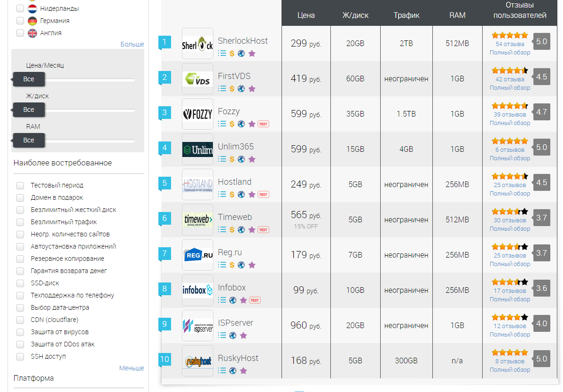Click the list icon under ISPserver
Image resolution: width=563 pixels, height=392 pixels.
[x=222, y=335]
